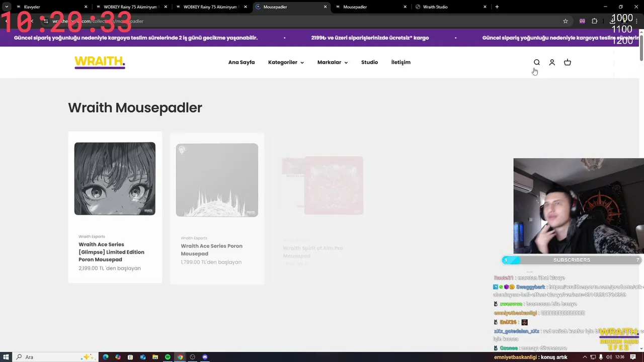
Task: Open a new browser tab
Action: [x=497, y=7]
